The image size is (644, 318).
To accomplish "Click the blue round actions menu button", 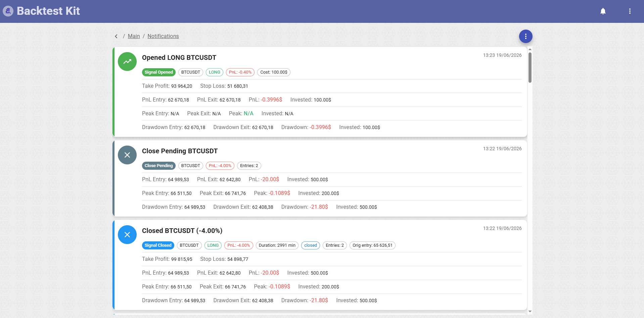I will [526, 36].
